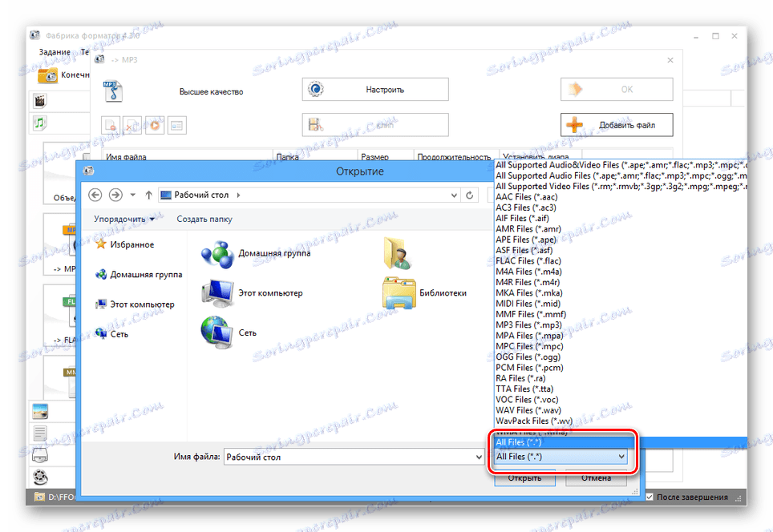This screenshot has height=532, width=773.
Task: Click the Video category icon in Format Factory sidebar
Action: pyautogui.click(x=40, y=101)
